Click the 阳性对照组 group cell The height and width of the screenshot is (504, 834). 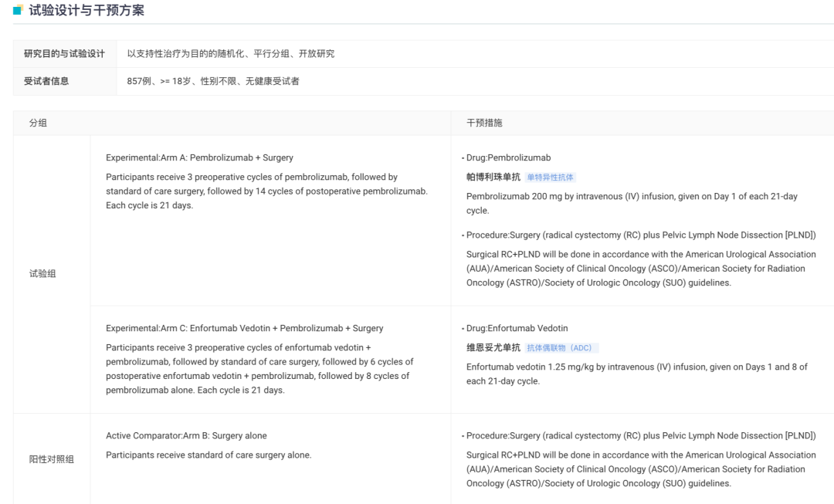[x=52, y=459]
